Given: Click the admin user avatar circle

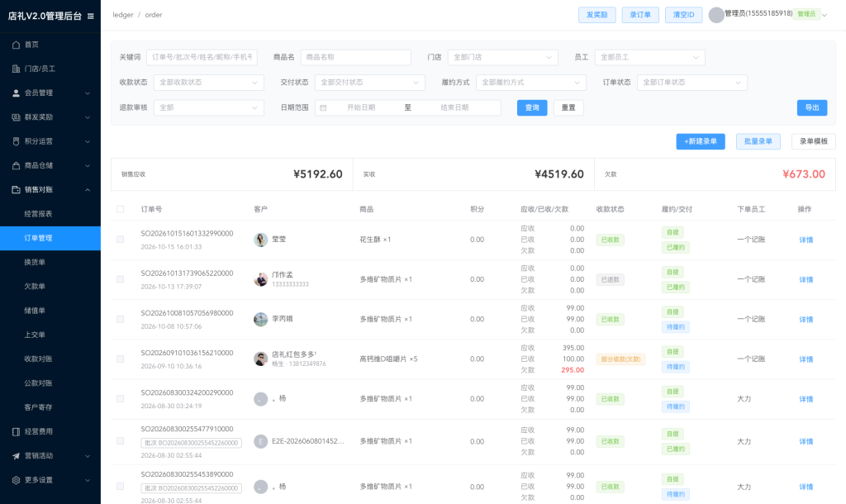Looking at the screenshot, I should coord(716,15).
